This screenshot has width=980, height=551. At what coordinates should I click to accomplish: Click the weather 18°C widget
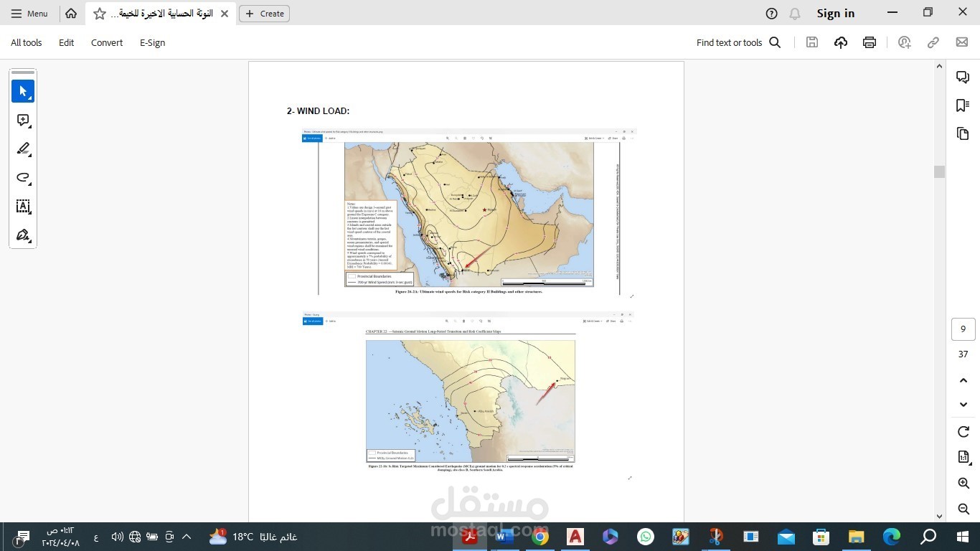[x=253, y=537]
